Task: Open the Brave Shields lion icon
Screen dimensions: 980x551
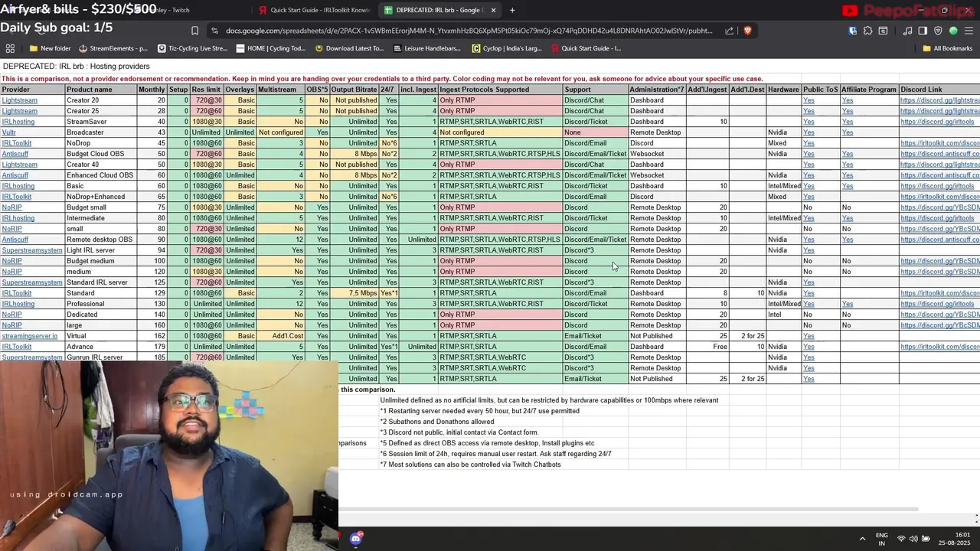Action: (x=747, y=31)
